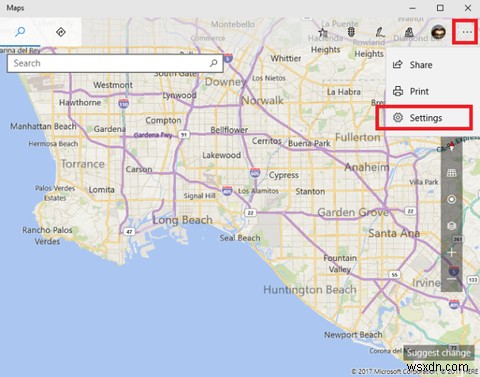Select the Windows Ink pen icon

pyautogui.click(x=380, y=32)
